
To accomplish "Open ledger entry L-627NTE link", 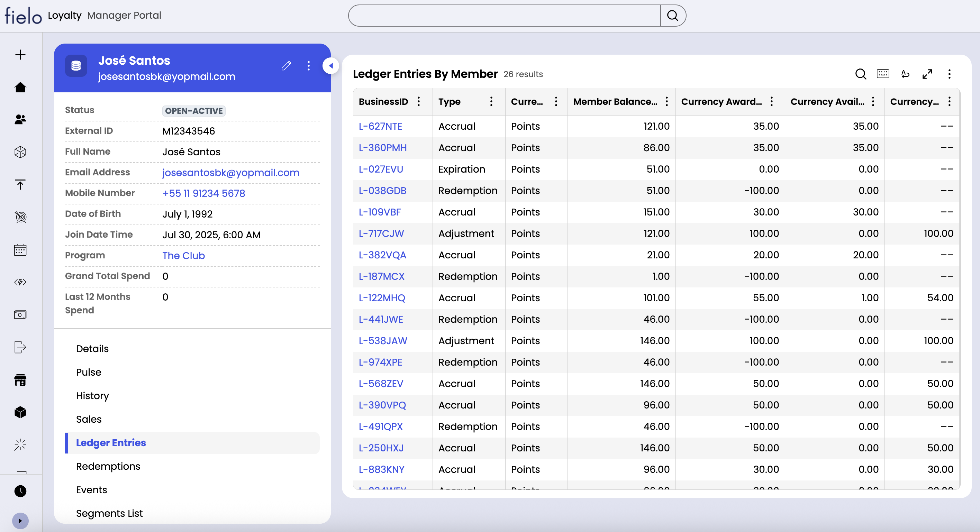I will (380, 126).
